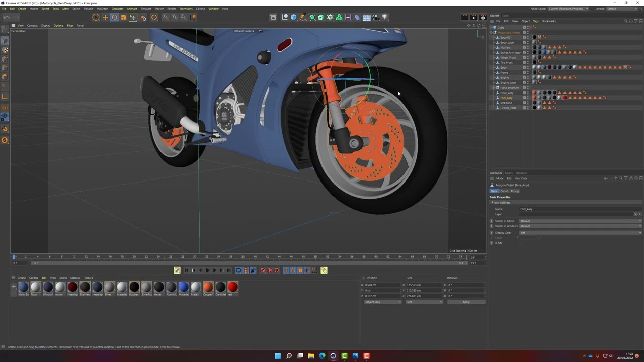Open the Extensions menu
The image size is (644, 362).
click(x=186, y=9)
